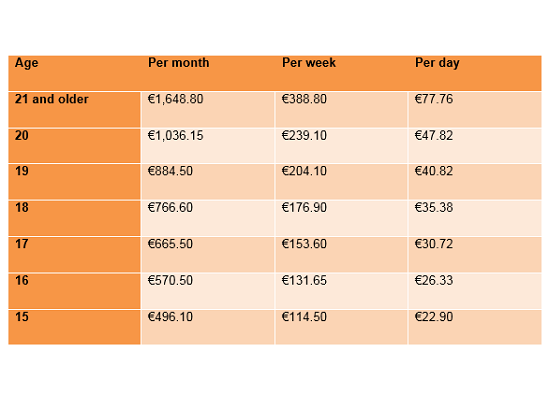Select the Per week header cell
549x420 pixels.
[x=341, y=73]
